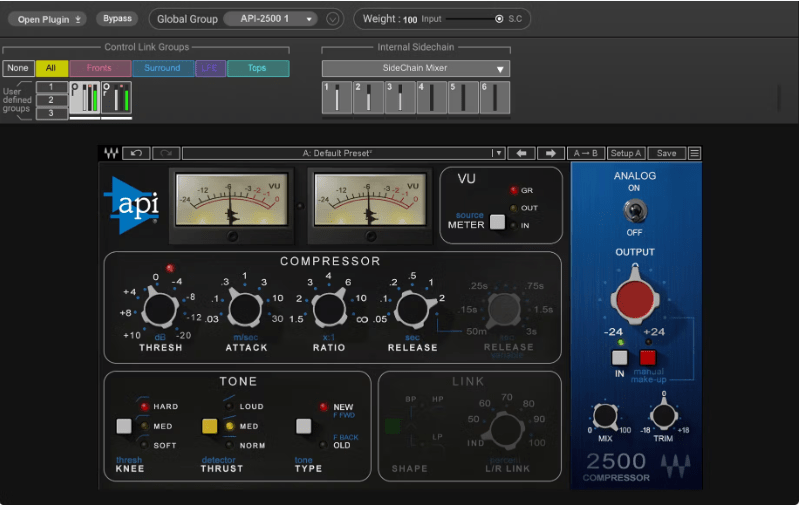
Task: Click the download arrow on Open Plugin
Action: pyautogui.click(x=78, y=19)
